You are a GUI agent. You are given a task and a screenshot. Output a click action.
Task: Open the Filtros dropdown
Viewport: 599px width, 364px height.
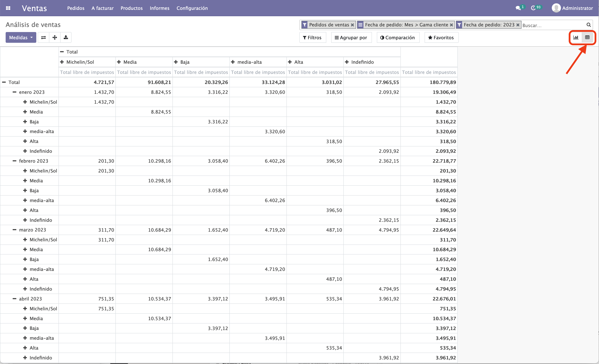click(313, 37)
